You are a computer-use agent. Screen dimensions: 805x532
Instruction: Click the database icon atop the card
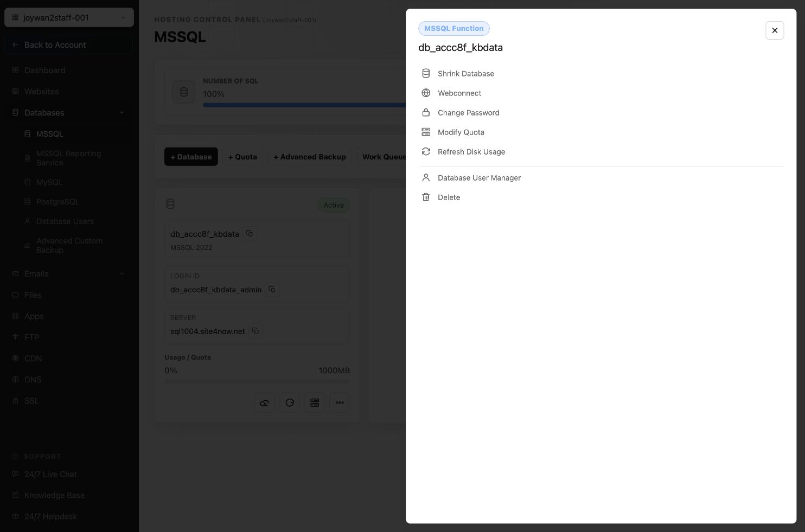[170, 204]
